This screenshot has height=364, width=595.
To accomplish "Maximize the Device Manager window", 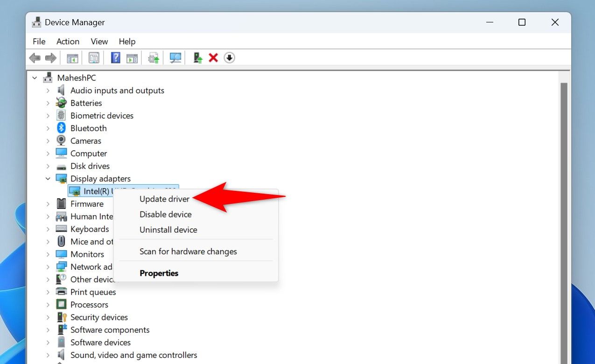I will click(x=522, y=22).
